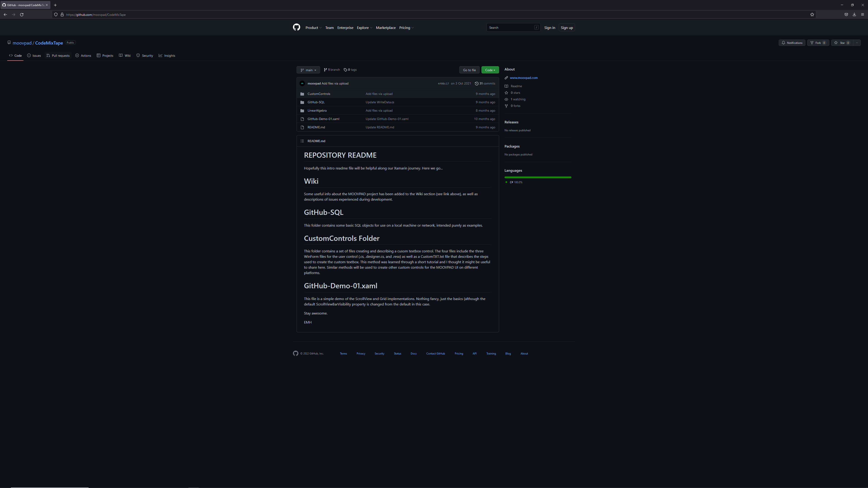Open the Insights tab
Screen dimensions: 868x488
(167, 56)
